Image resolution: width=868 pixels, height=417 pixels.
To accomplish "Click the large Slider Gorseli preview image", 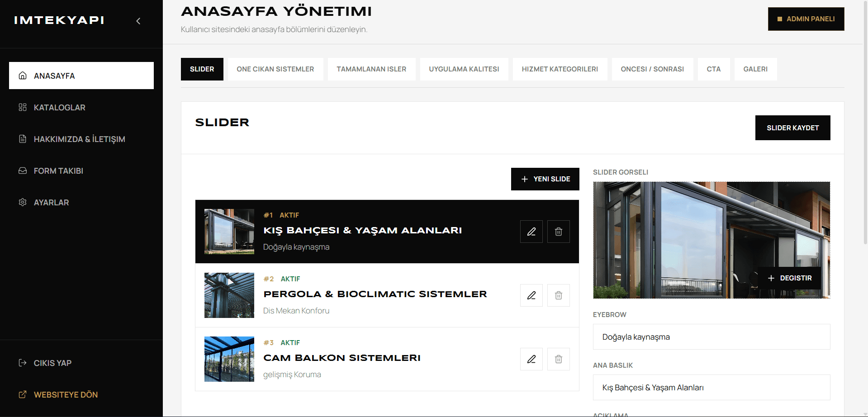I will pos(711,240).
